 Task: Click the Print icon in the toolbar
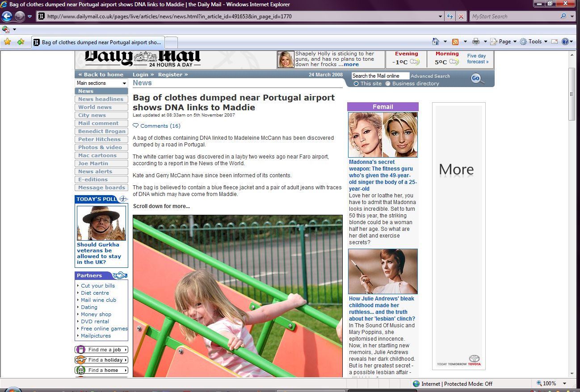pos(476,42)
